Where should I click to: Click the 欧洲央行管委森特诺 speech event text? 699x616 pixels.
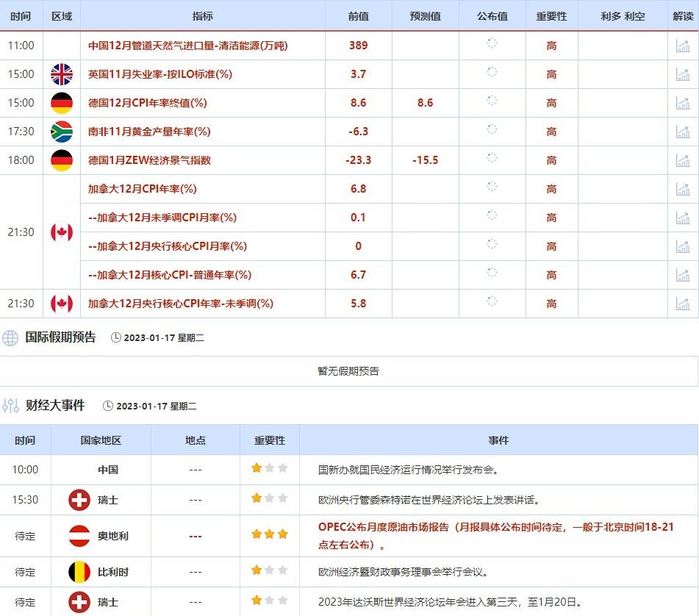tap(429, 500)
